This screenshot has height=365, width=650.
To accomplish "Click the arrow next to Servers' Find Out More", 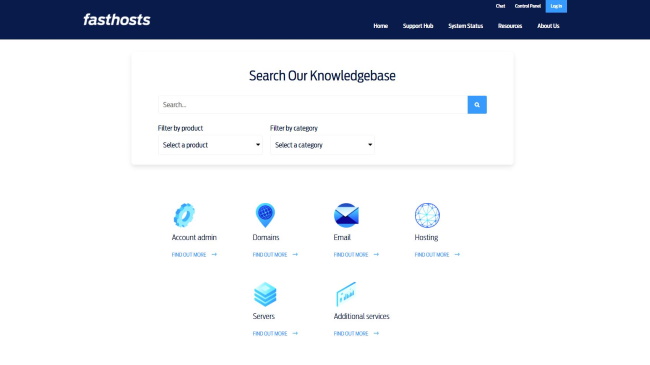I will point(295,333).
